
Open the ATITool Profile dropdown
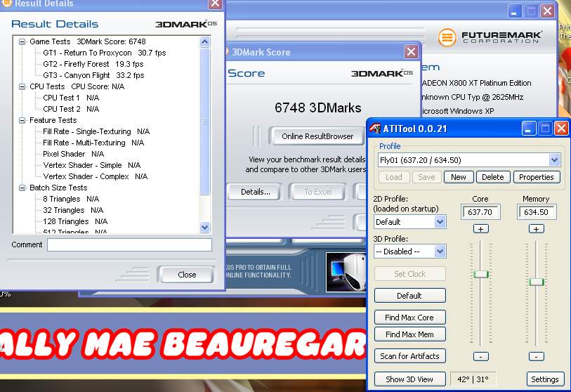pyautogui.click(x=554, y=160)
